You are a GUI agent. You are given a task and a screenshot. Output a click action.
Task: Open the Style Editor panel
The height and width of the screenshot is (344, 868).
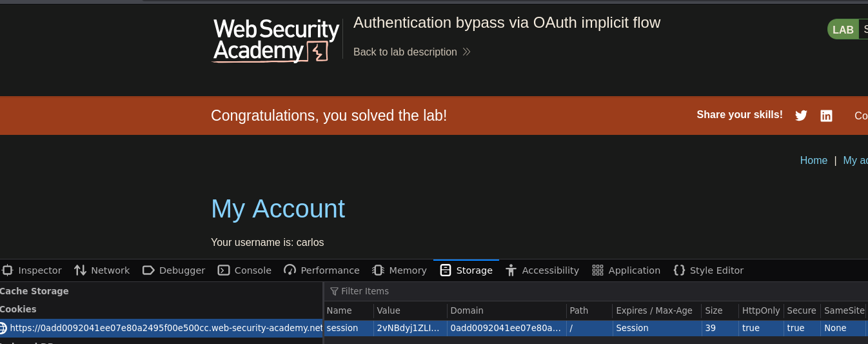coord(708,270)
